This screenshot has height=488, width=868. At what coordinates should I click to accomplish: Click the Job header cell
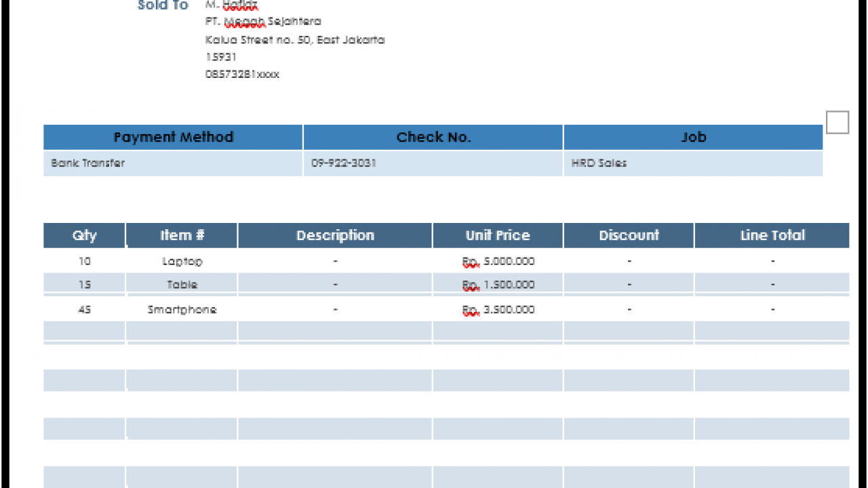(x=693, y=137)
